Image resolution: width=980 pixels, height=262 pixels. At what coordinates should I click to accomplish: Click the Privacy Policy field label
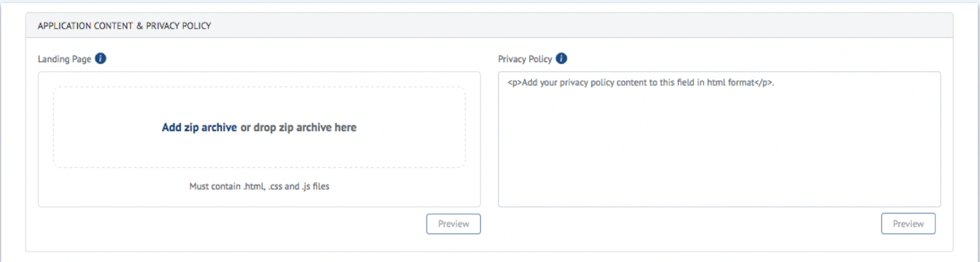pos(525,59)
